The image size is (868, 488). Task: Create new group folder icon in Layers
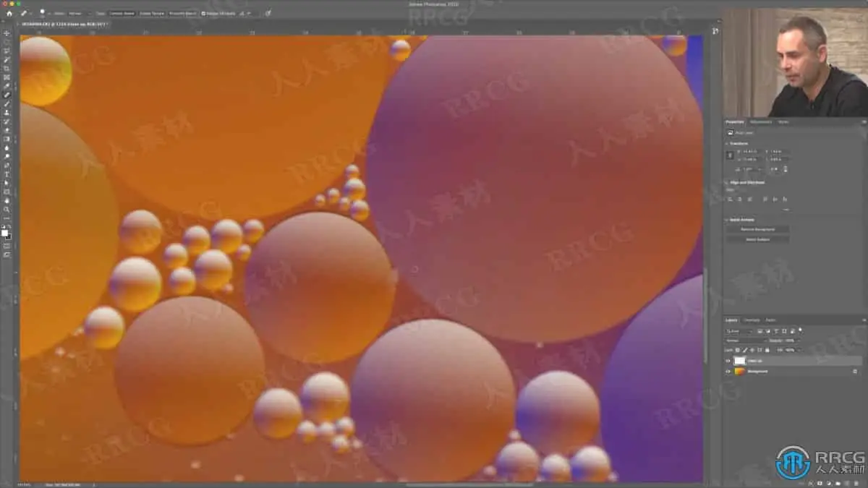tap(838, 484)
